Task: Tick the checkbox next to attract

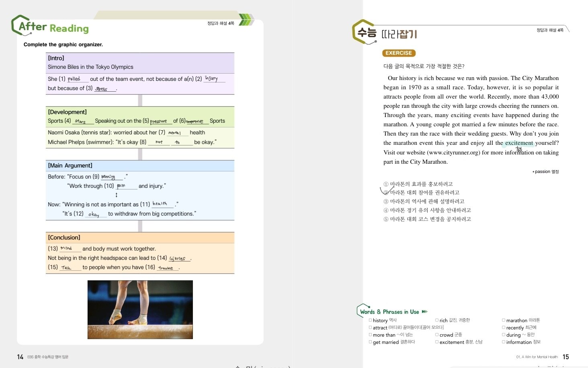Action: click(370, 327)
